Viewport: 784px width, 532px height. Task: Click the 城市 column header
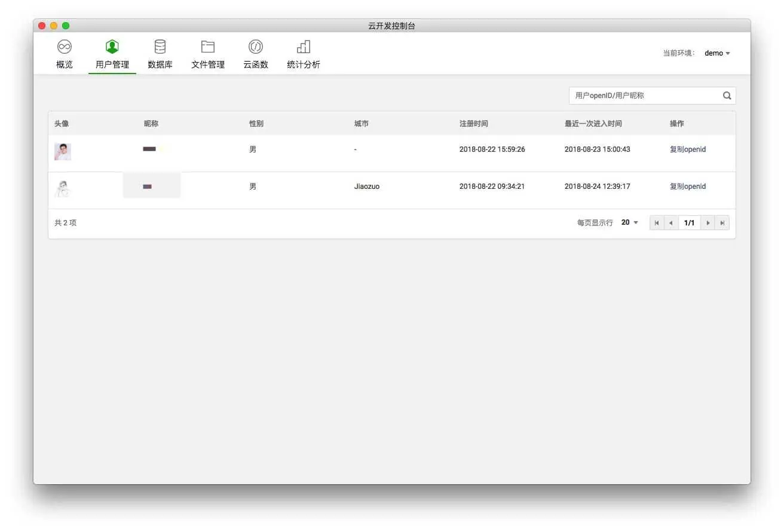tap(362, 124)
